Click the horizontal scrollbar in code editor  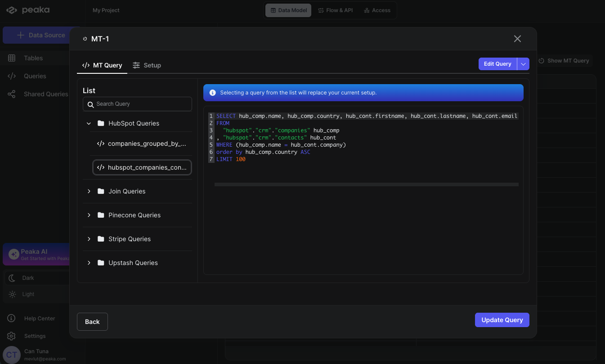[366, 184]
